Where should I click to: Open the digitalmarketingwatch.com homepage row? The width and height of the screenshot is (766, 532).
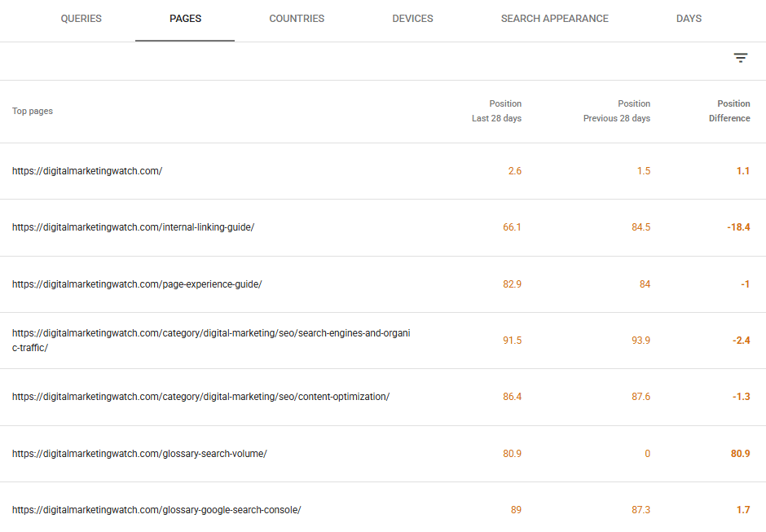coord(383,171)
